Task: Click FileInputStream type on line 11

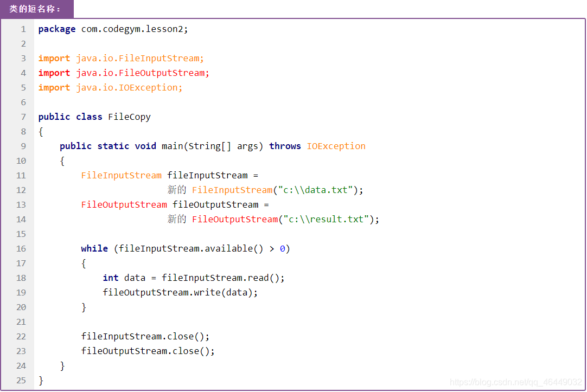Action: 122,176
